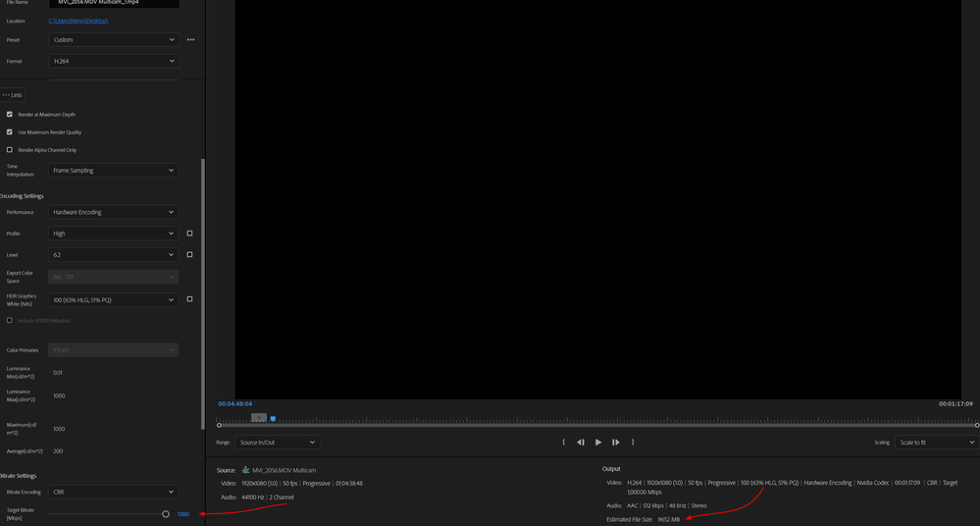Screen dimensions: 980x526
Task: Click the Luminance Max value 1000
Action: [59, 395]
